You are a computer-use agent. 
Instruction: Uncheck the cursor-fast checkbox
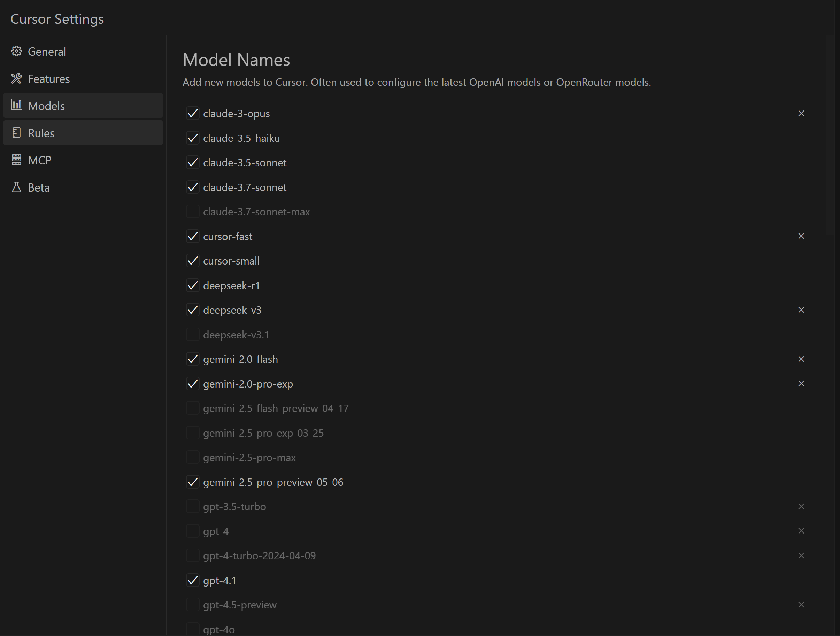pyautogui.click(x=193, y=236)
